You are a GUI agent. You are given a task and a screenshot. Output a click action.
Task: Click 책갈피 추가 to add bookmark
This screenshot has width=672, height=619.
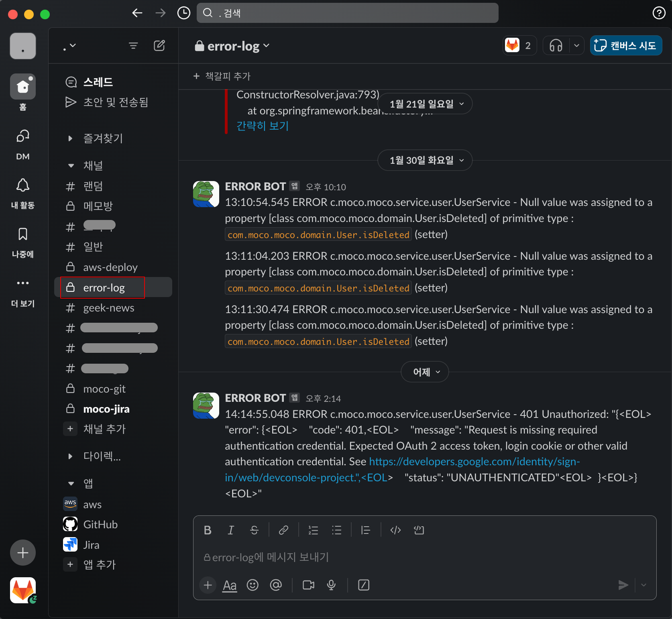click(x=222, y=76)
